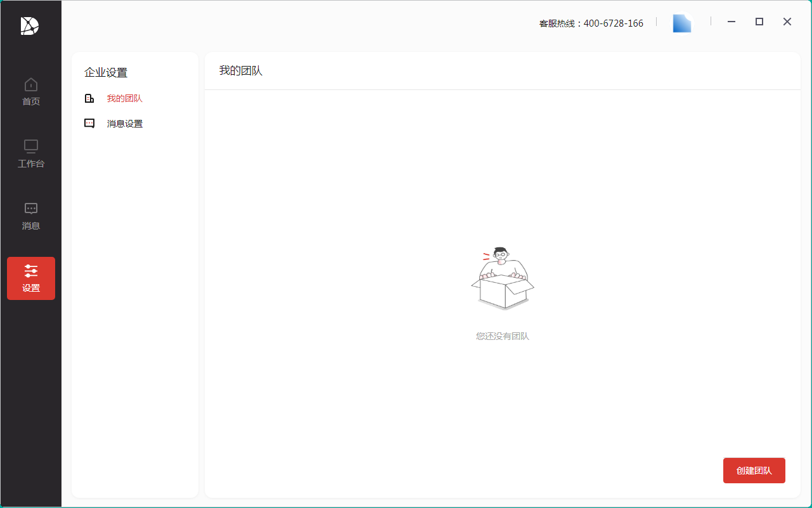Select the 设置 sliders icon
Screen dimensions: 812x508
(31, 271)
